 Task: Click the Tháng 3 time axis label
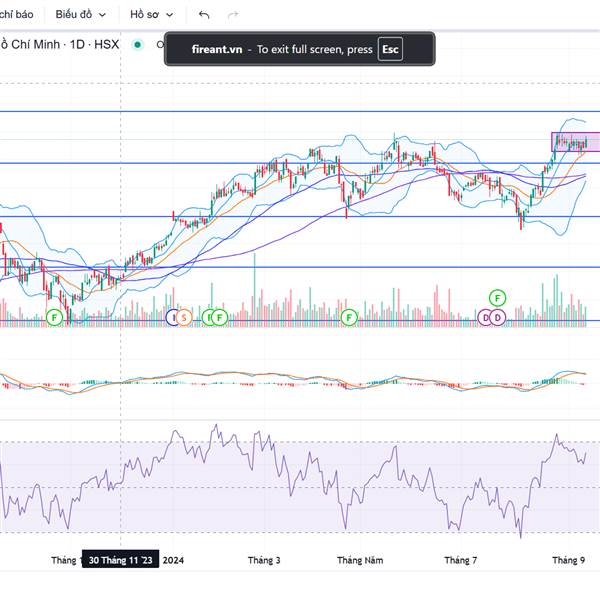tap(264, 561)
